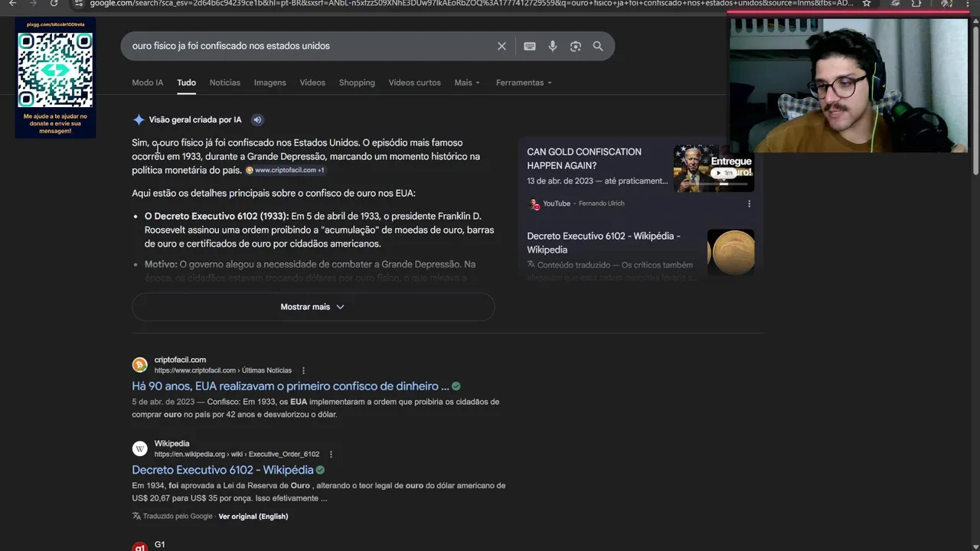Open the on-screen keyboard input tool
Viewport: 980px width, 551px height.
pos(530,46)
